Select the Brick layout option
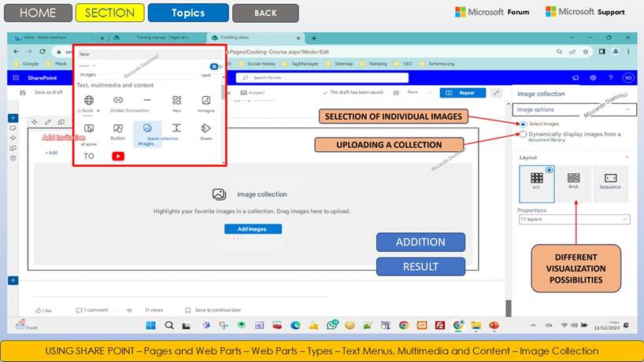Screen dimensions: 644x362 (573, 184)
